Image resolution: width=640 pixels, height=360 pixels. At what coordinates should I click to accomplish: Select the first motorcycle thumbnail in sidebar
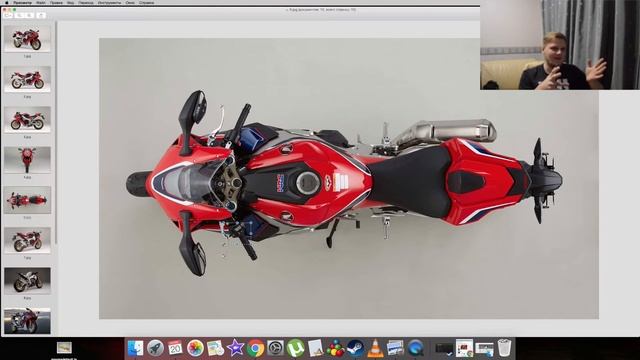click(x=27, y=39)
